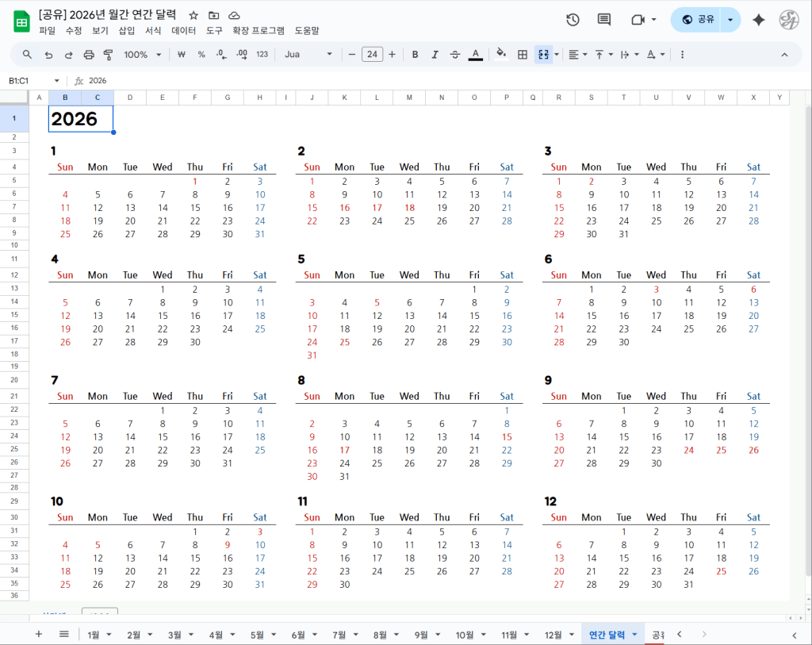Open the 100% zoom level dropdown
Image resolution: width=812 pixels, height=645 pixels.
point(143,55)
